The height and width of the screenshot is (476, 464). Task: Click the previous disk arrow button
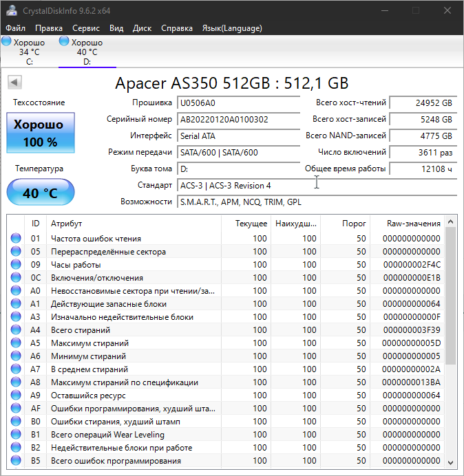(x=14, y=83)
